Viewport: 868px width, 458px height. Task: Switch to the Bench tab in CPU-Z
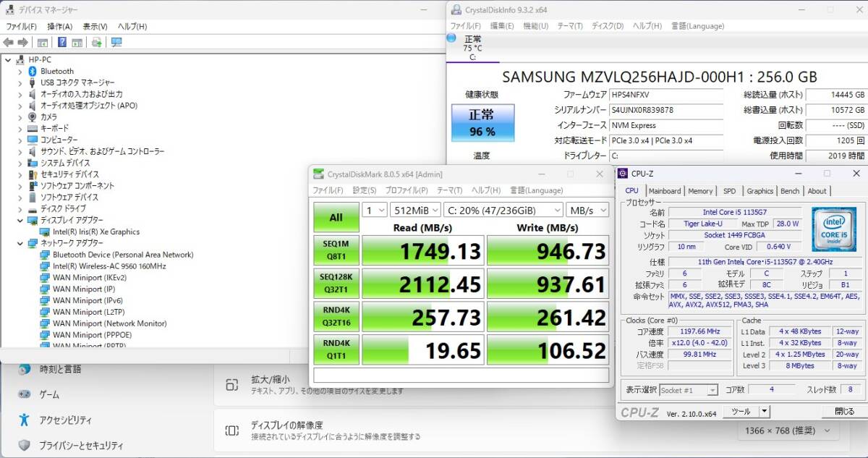pyautogui.click(x=790, y=190)
